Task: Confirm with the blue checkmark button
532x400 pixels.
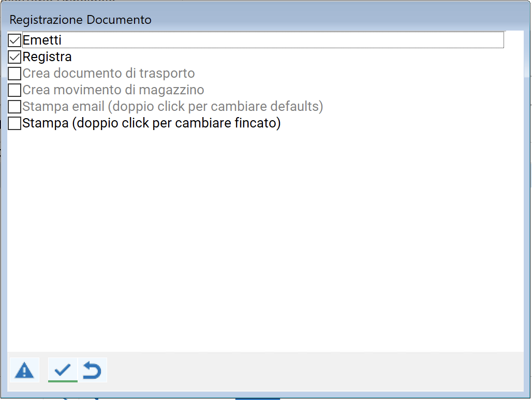Action: [63, 370]
